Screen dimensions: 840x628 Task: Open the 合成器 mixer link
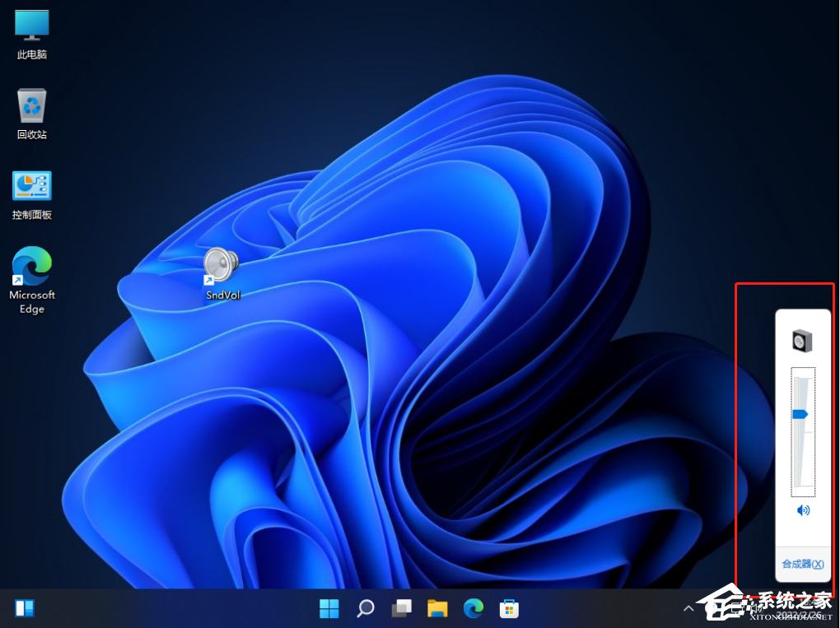[x=802, y=564]
